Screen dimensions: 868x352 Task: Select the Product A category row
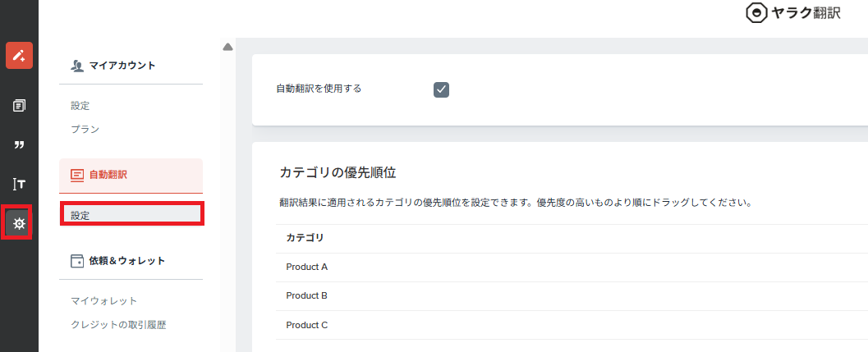[x=572, y=267]
